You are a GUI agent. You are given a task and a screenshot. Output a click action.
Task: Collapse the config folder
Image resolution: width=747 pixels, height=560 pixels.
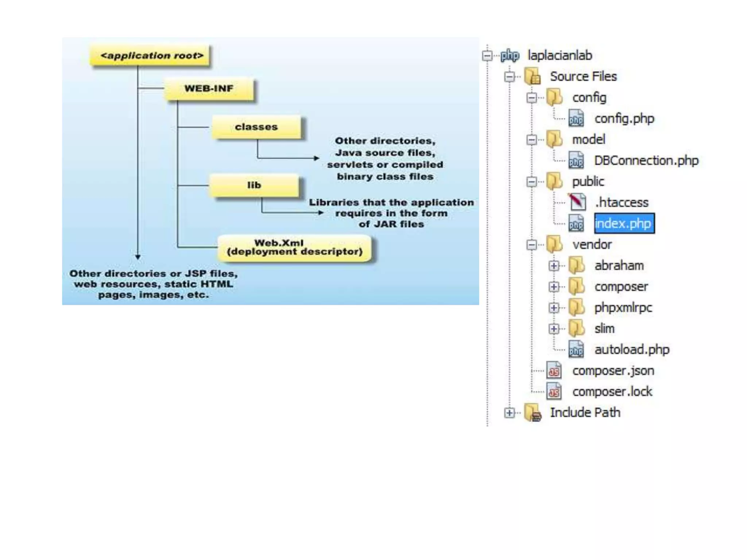point(532,98)
